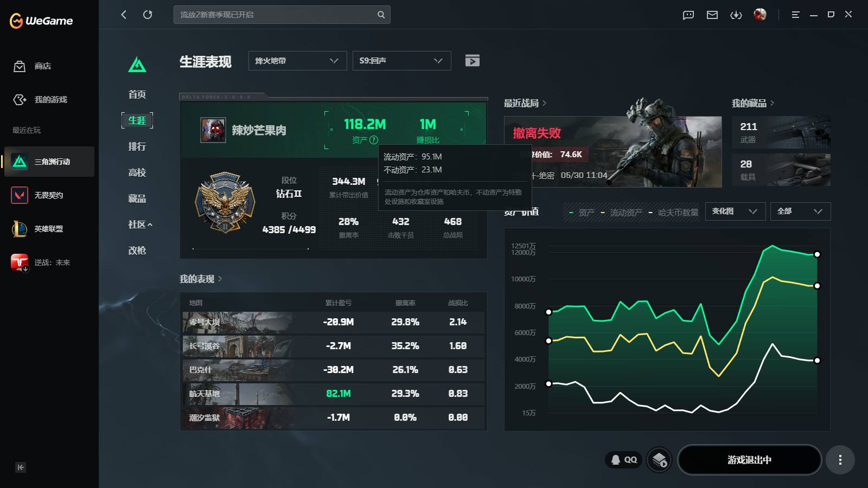Open the download manager icon
Image resolution: width=868 pixels, height=488 pixels.
click(x=736, y=15)
